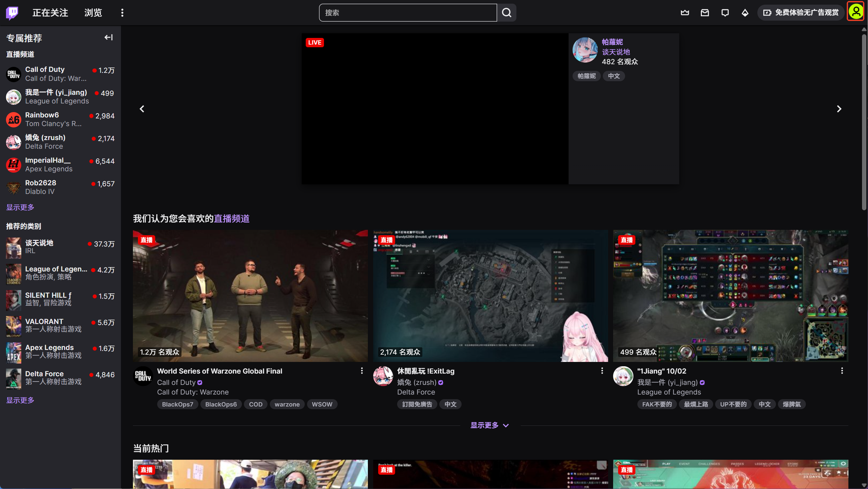868x489 pixels.
Task: Open the user avatar menu
Action: 855,12
